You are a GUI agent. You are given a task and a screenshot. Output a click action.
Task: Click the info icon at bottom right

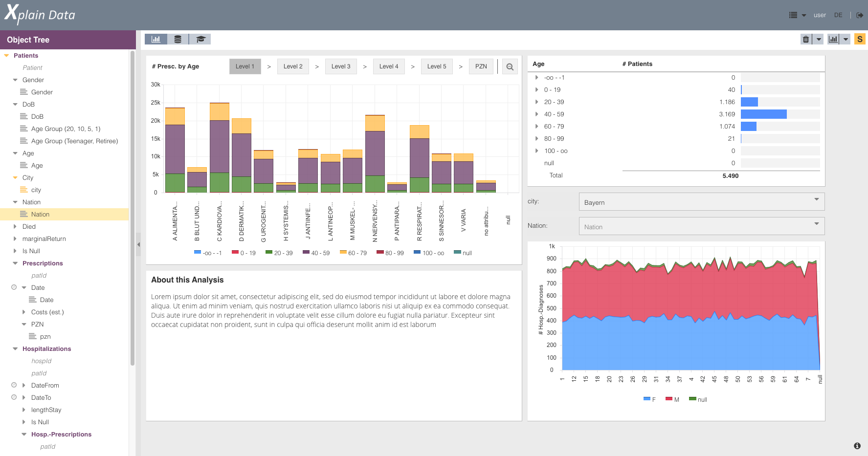857,446
